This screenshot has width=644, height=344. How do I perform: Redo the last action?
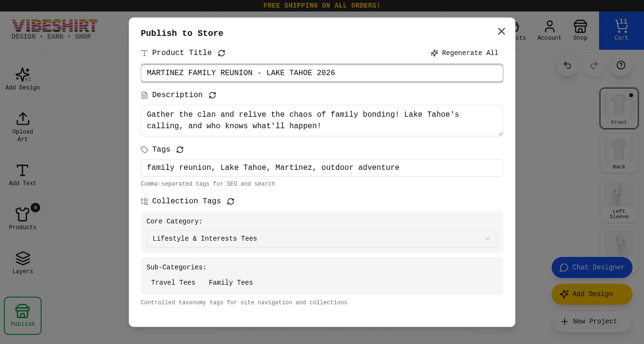coord(594,65)
